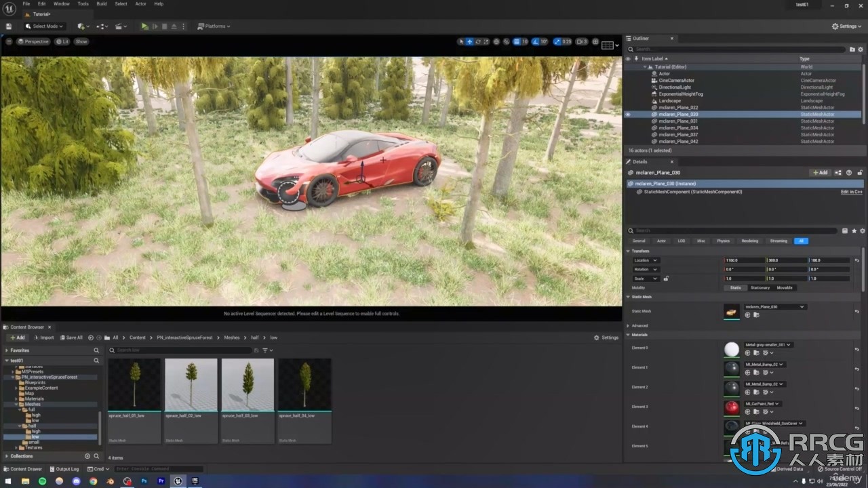Screen dimensions: 868x488
Task: Click the Content Browser Add button
Action: [x=18, y=338]
